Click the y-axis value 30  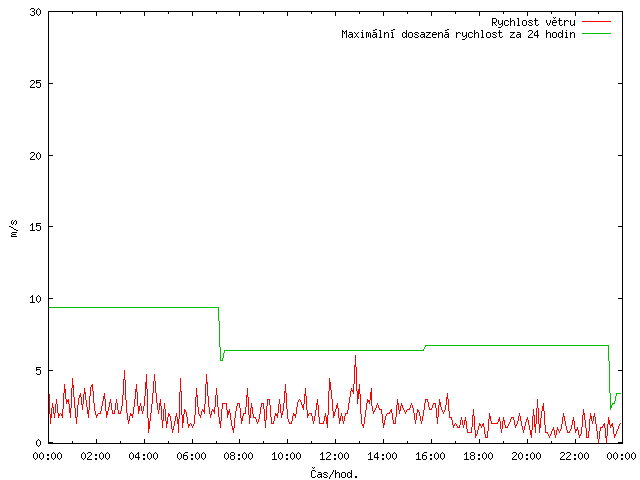[36, 12]
